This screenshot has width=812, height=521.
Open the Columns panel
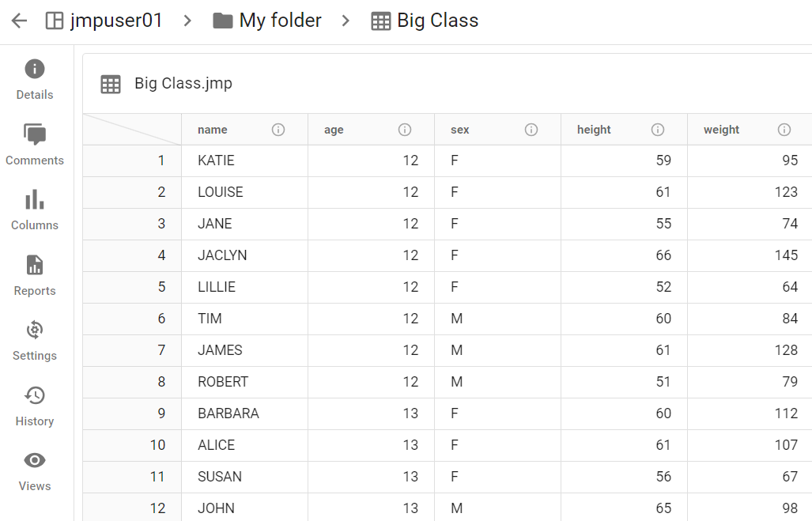pos(34,210)
